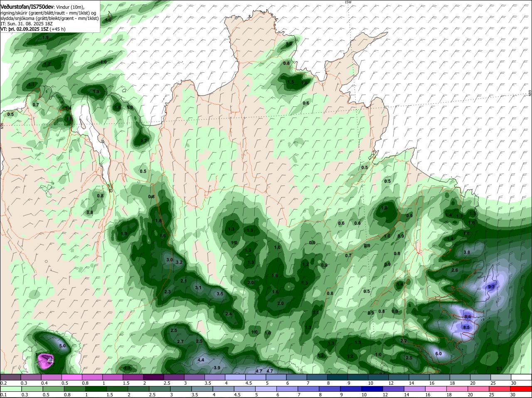Click the pale green 0.1 mm rain legend swatch
This screenshot has height=398, width=532.
pyautogui.click(x=10, y=389)
